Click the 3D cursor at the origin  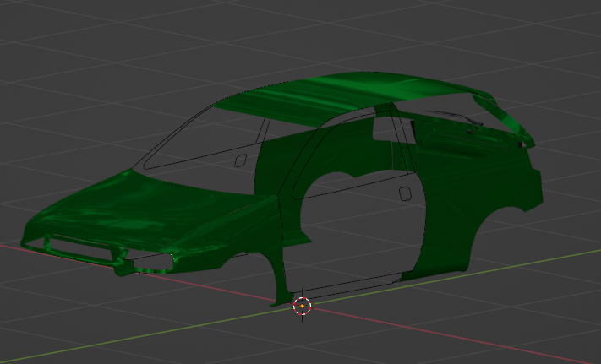point(302,307)
